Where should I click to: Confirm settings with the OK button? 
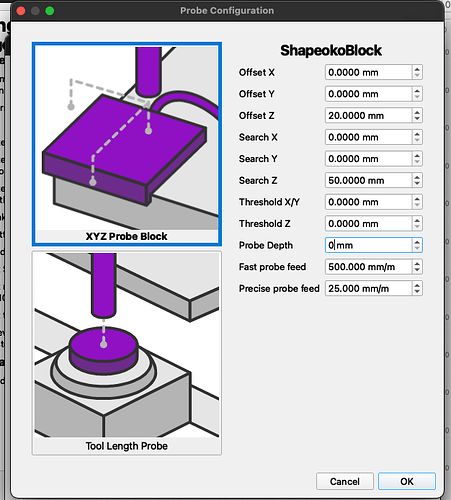click(x=407, y=481)
